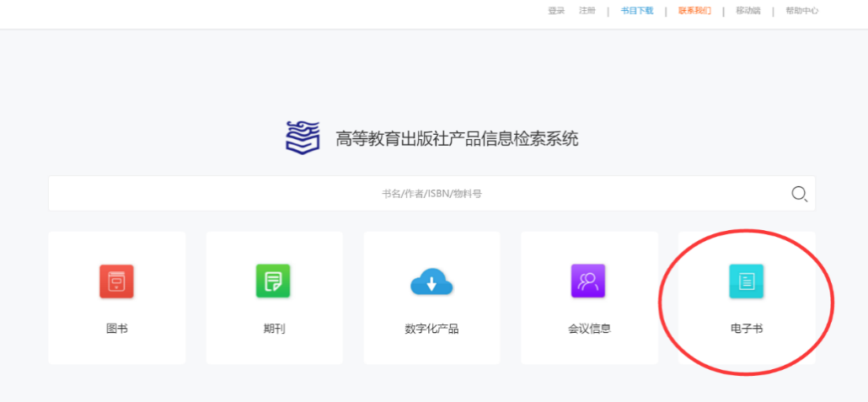
Task: Click the 图书 card label
Action: pyautogui.click(x=116, y=329)
